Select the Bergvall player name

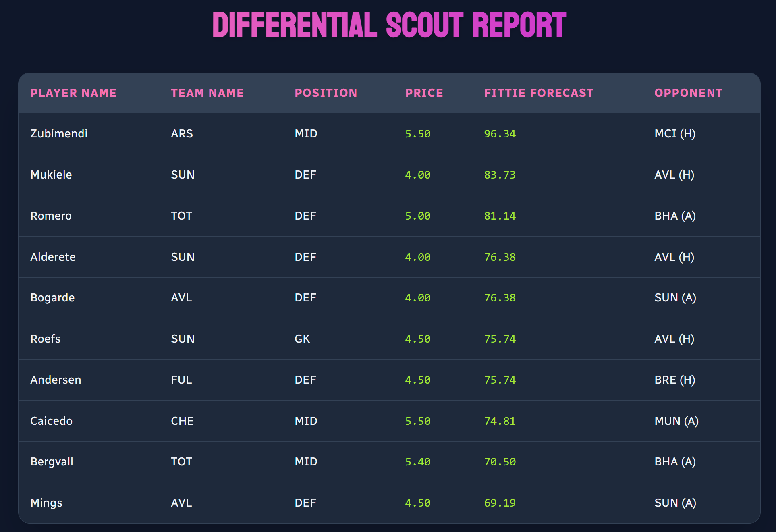[52, 462]
